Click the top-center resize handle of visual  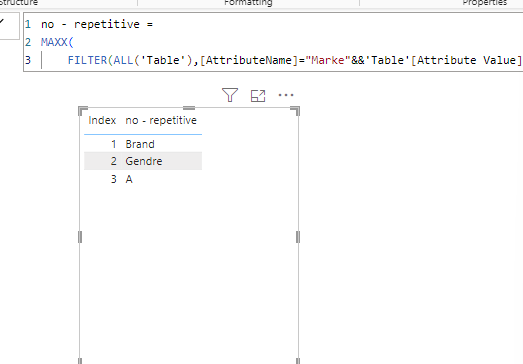click(189, 108)
